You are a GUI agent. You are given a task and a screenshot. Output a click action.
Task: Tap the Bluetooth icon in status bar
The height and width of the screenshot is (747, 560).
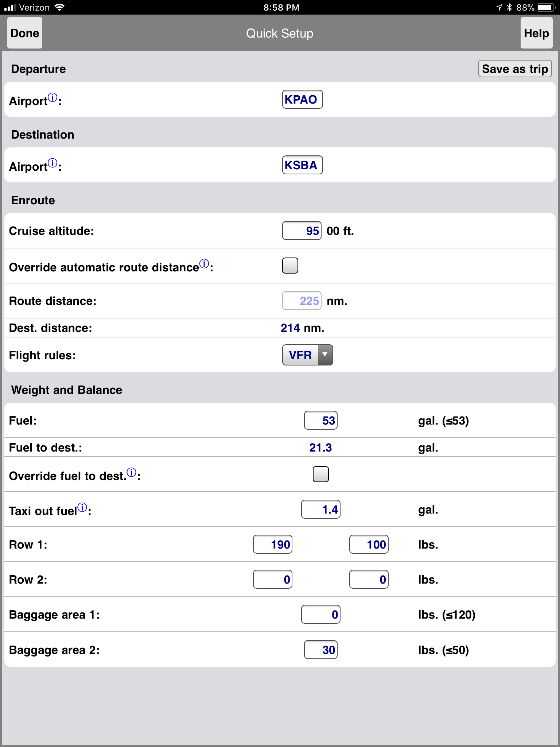tap(509, 7)
